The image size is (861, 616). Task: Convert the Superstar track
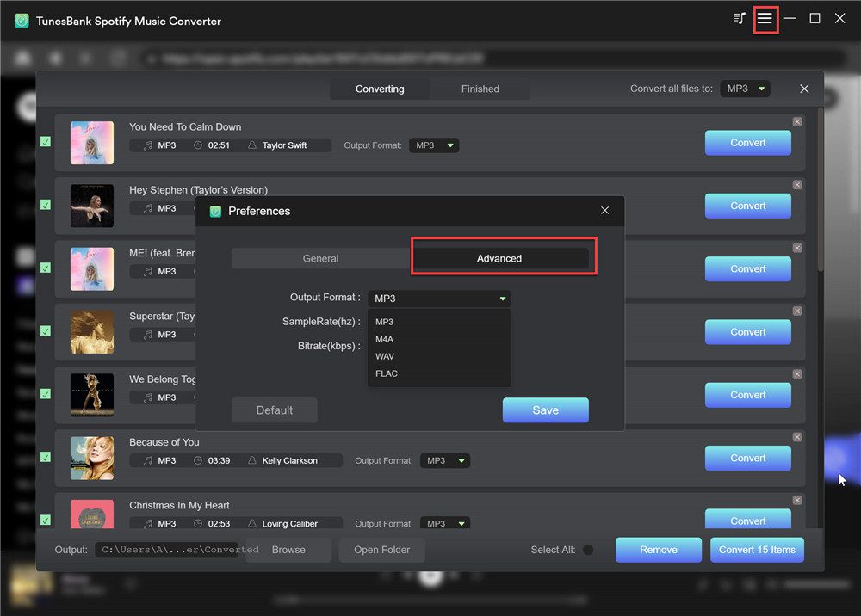coord(748,332)
